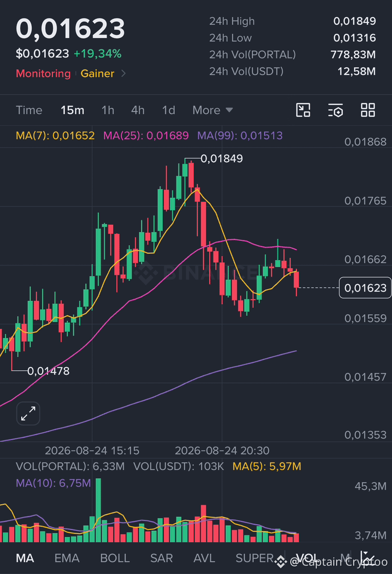
Task: Open the chevron next to Gainer
Action: (x=124, y=73)
